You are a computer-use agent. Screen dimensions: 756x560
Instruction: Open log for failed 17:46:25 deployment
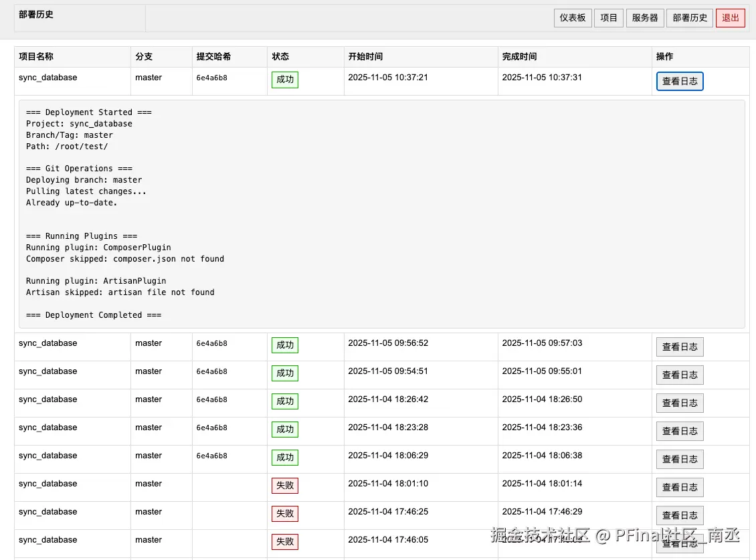point(680,516)
